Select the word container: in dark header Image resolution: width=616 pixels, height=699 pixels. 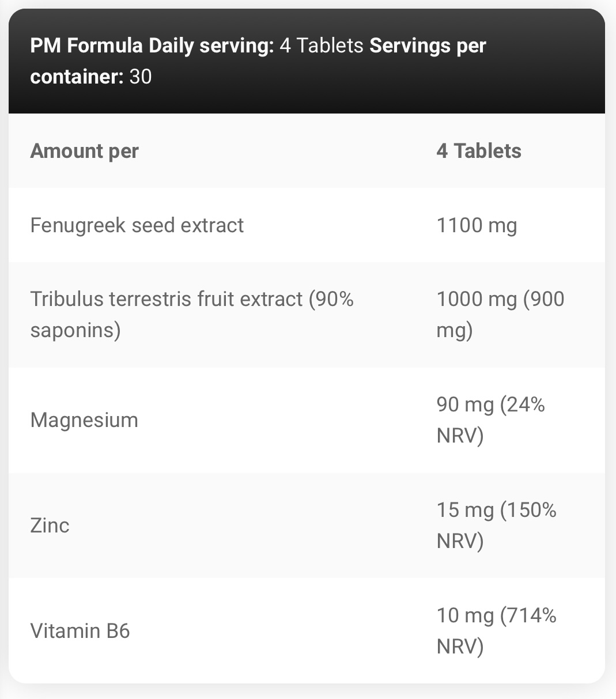click(77, 77)
